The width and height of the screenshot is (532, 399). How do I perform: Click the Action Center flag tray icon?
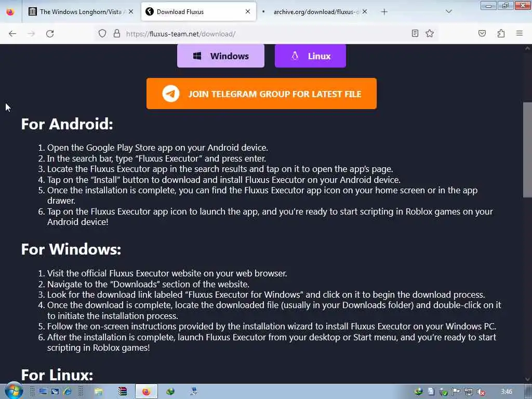(456, 392)
